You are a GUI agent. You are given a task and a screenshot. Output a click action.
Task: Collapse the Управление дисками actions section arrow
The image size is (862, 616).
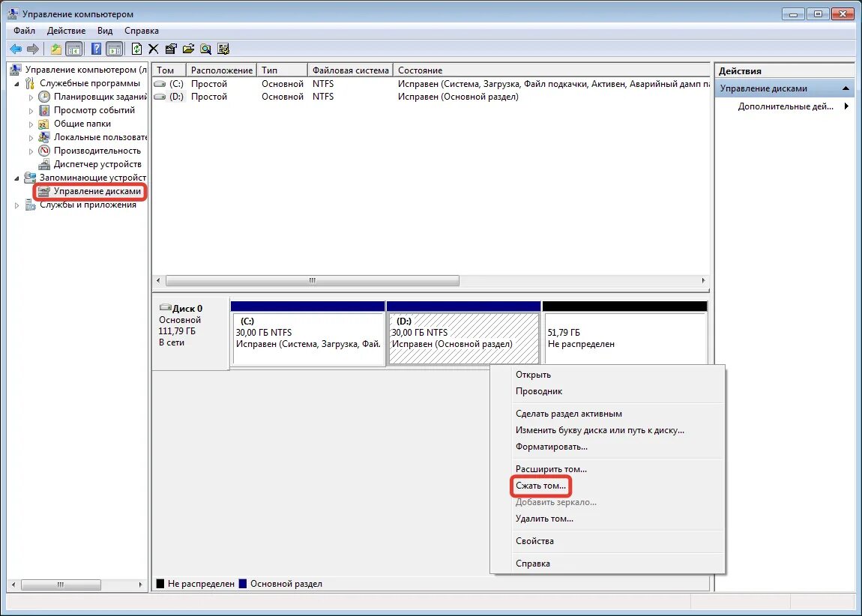846,88
